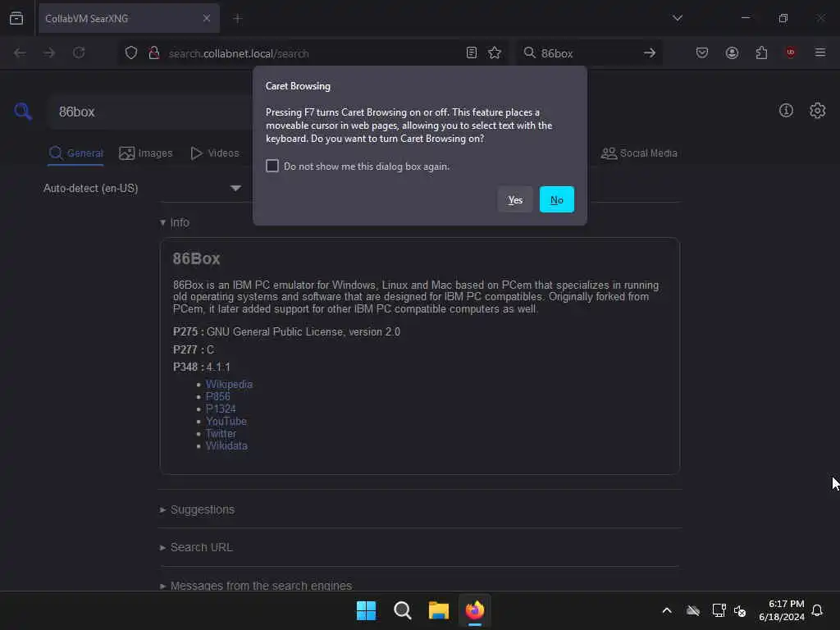Expand the Suggestions section
Viewport: 840px width, 630px height.
[197, 509]
